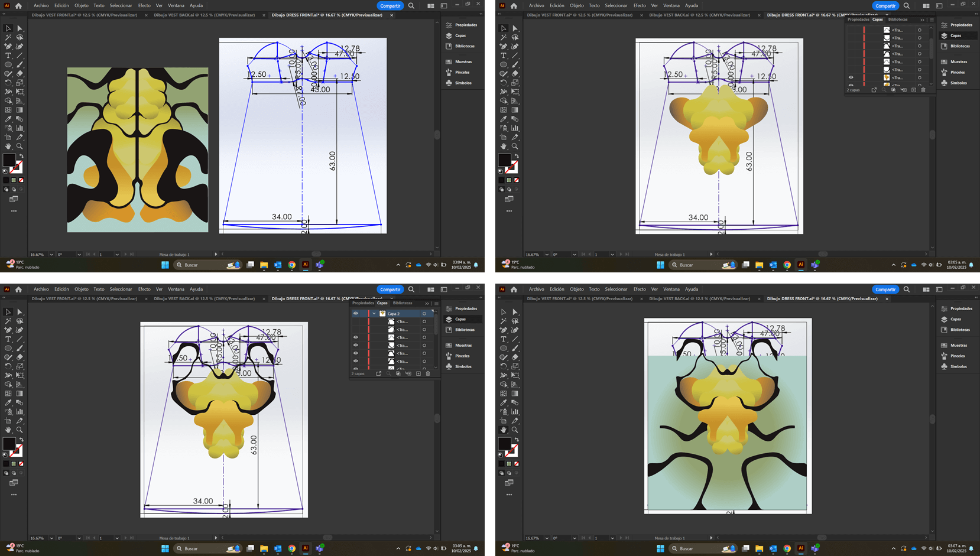
Task: Hide the gold-thumbnail path row in top-right Capas panel
Action: (x=851, y=77)
